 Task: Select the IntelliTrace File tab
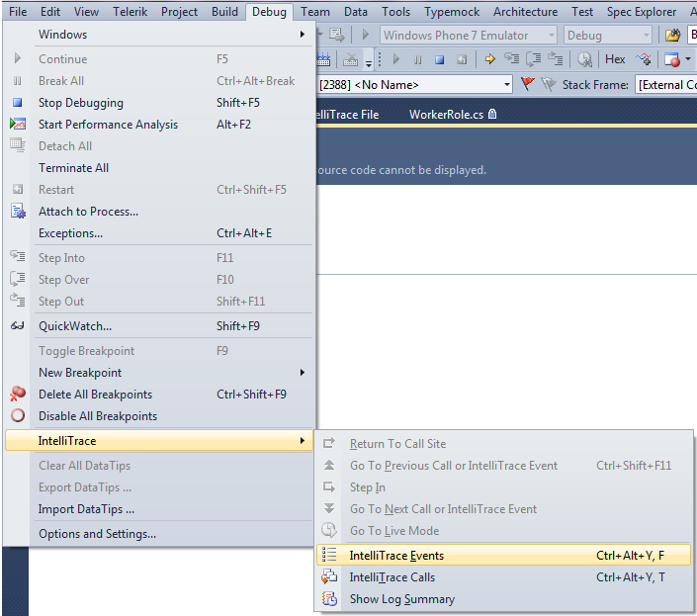tap(348, 115)
